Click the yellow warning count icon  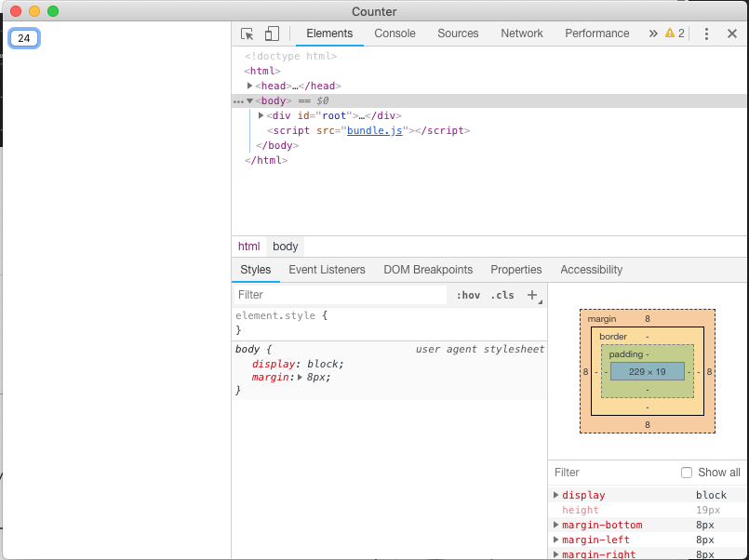click(x=670, y=33)
